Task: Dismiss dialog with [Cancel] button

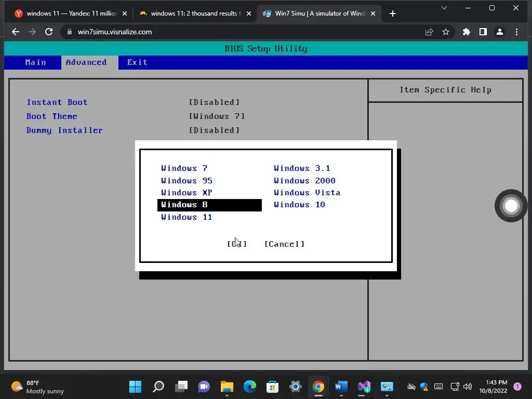Action: (284, 244)
